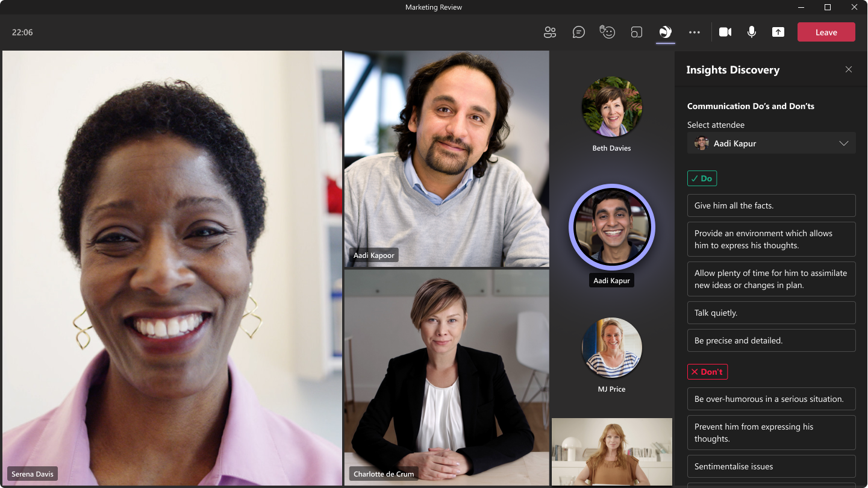
Task: Maximize the Marketing Review window
Action: pyautogui.click(x=828, y=7)
